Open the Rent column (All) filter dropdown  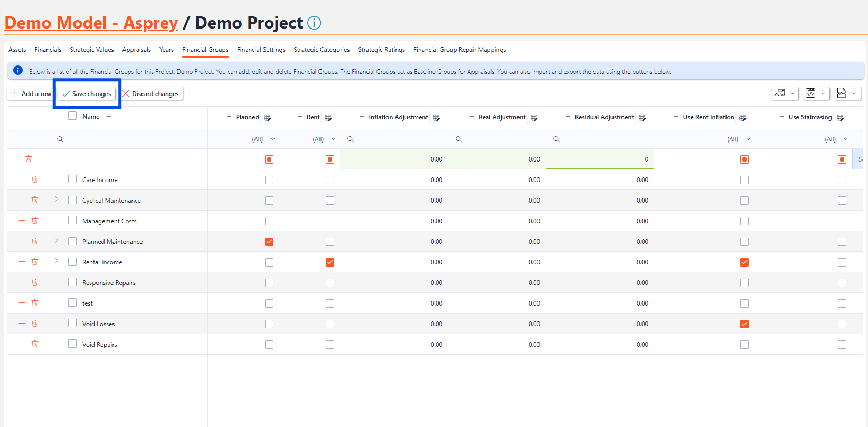tap(324, 139)
